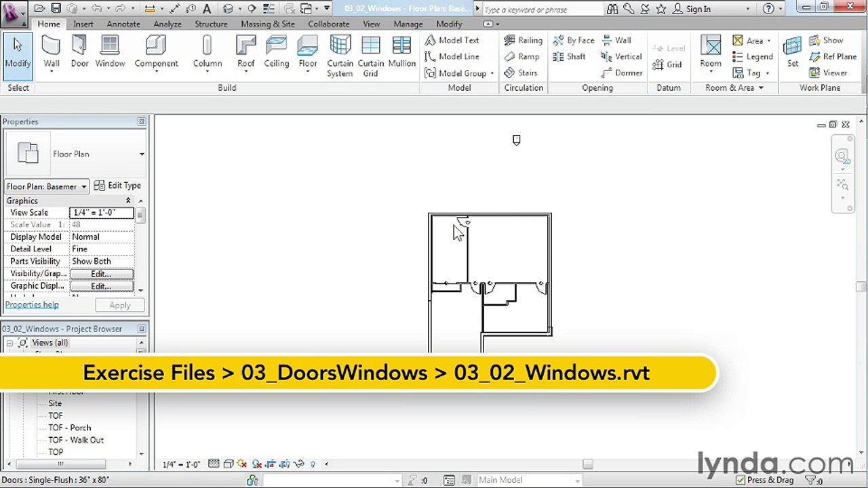Create a Ramp
This screenshot has height=488, width=868.
pyautogui.click(x=521, y=56)
